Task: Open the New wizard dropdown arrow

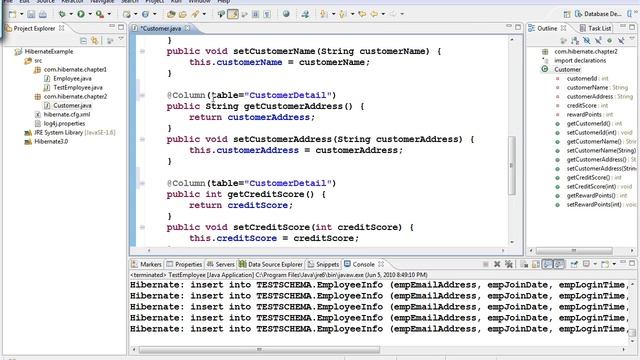Action: (x=21, y=14)
